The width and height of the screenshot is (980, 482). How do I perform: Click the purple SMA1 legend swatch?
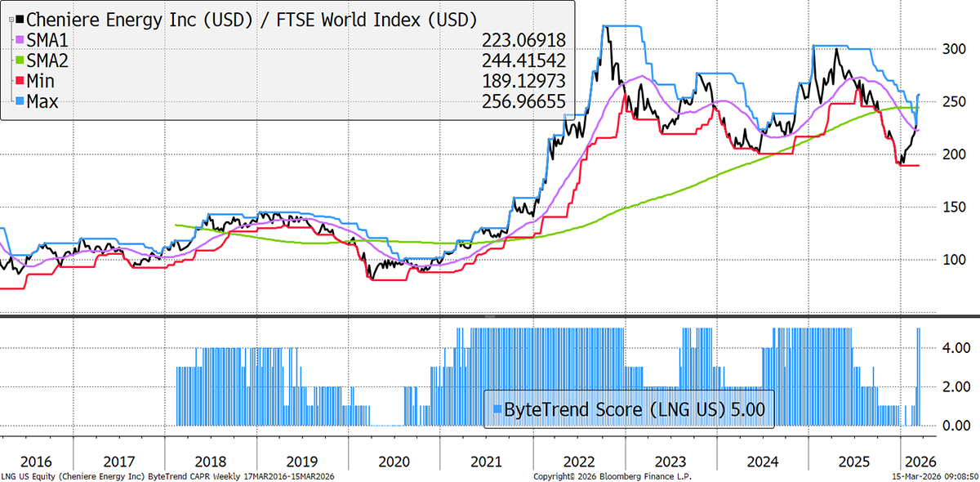point(20,40)
